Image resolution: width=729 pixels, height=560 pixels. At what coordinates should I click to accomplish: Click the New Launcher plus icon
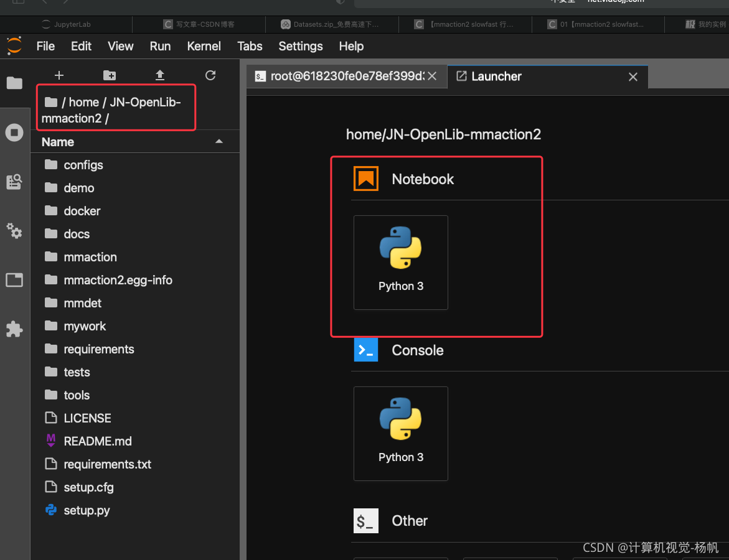[59, 75]
